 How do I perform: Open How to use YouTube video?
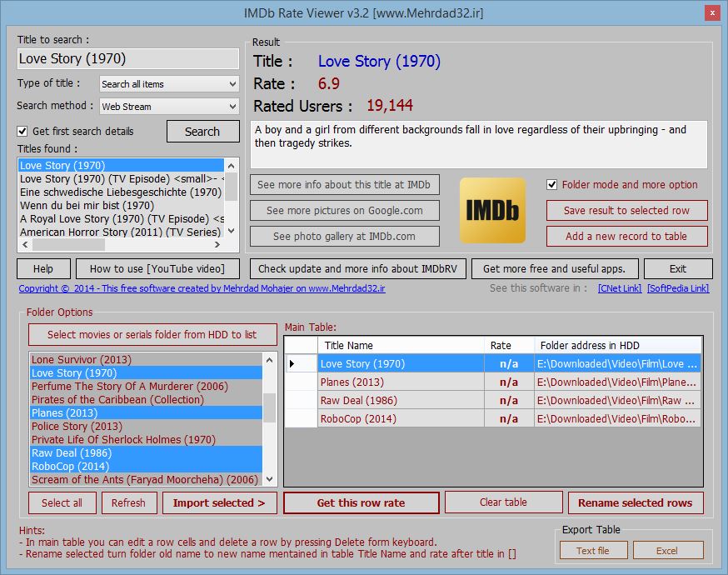157,269
